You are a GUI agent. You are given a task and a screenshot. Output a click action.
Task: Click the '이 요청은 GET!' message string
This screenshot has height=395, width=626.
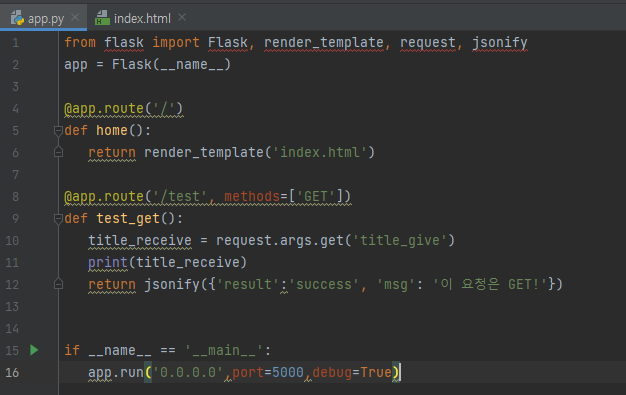pyautogui.click(x=490, y=284)
